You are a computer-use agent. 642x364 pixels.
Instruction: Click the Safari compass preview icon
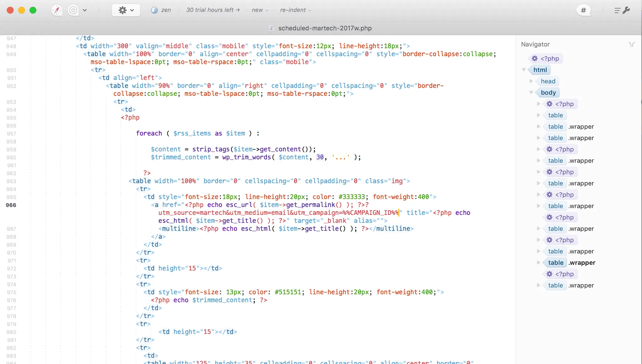click(x=57, y=10)
